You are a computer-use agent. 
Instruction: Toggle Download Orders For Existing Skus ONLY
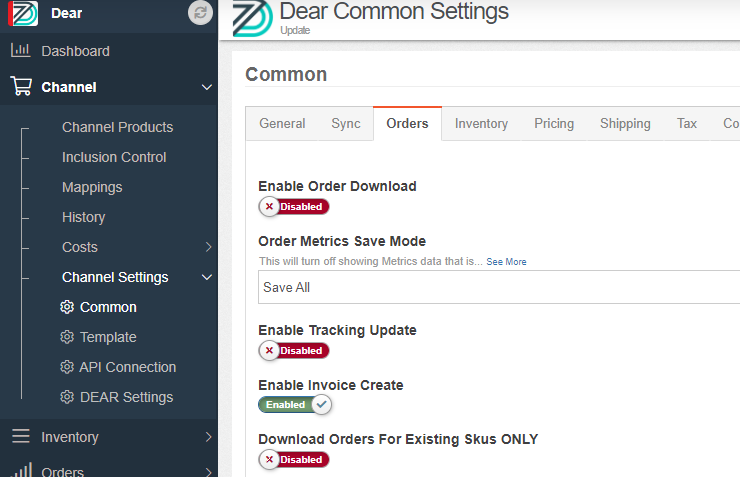click(294, 460)
